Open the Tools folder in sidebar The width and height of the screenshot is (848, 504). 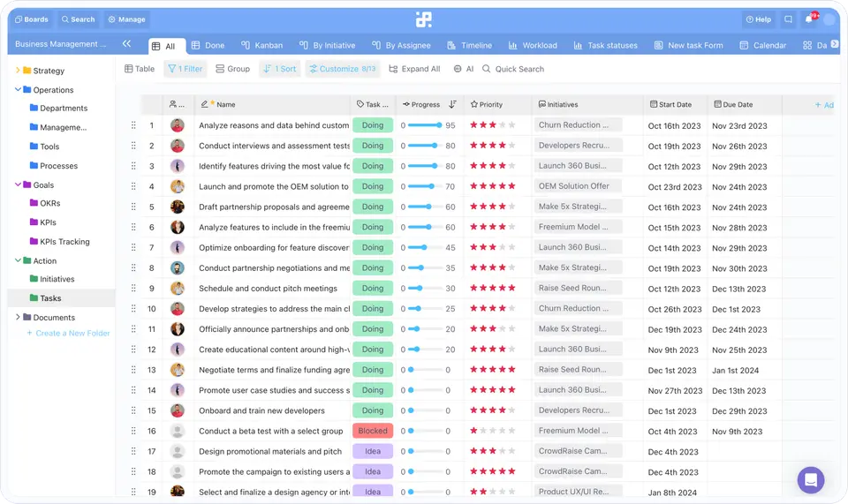(49, 147)
